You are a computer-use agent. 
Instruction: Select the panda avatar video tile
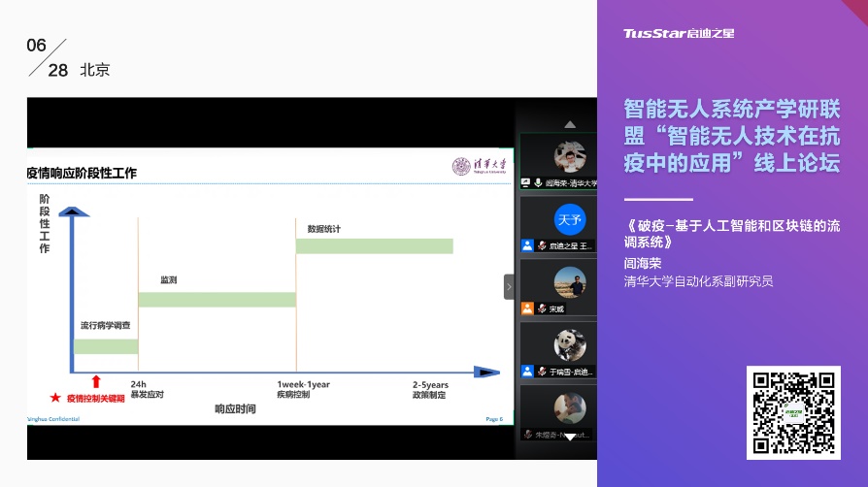point(569,344)
